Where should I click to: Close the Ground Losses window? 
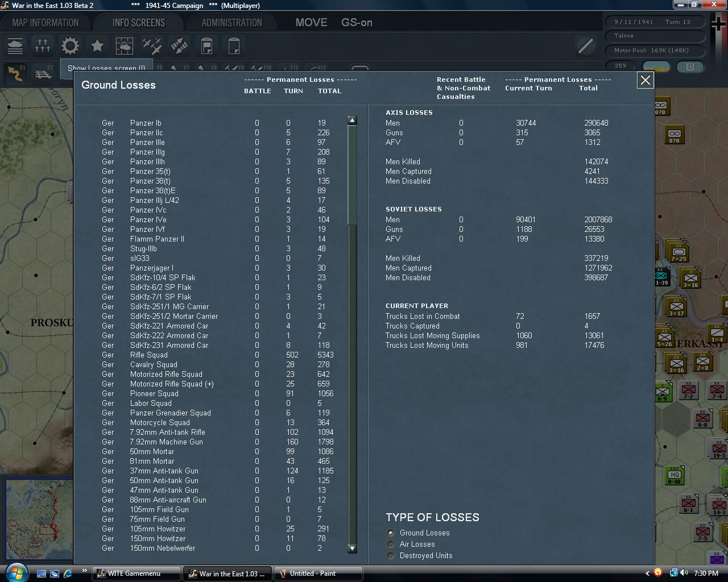pyautogui.click(x=646, y=81)
